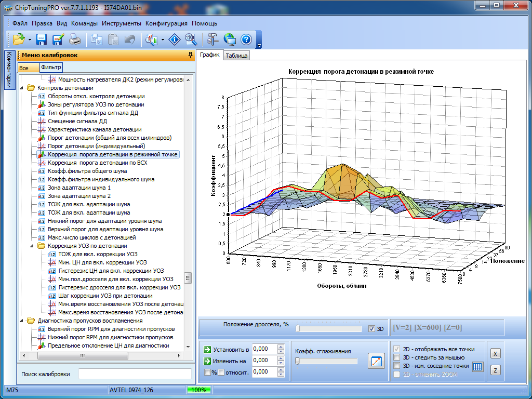This screenshot has height=399, width=532.
Task: Click the open file folder icon
Action: pyautogui.click(x=19, y=39)
